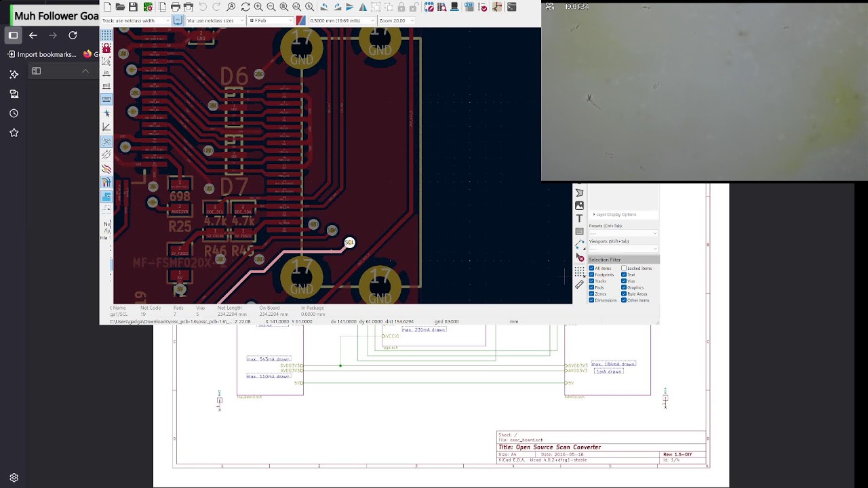Check Locked items selection filter

[x=624, y=268]
